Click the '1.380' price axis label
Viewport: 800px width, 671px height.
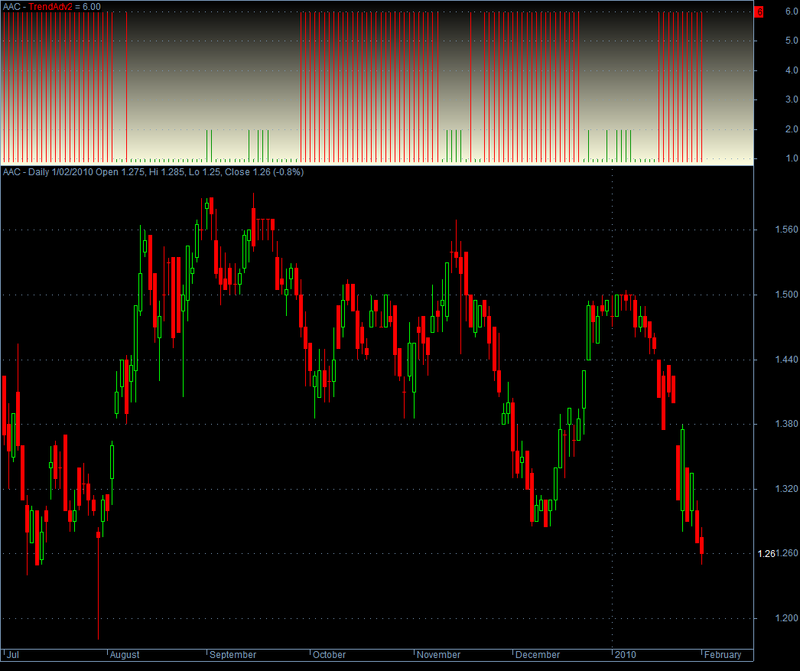pos(786,424)
